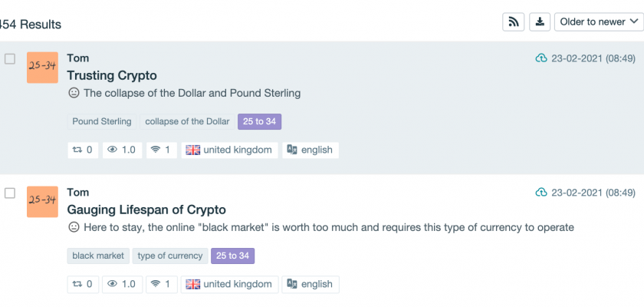Screen dimensions: 644x307
Task: Click the RSS feed icon button
Action: tap(514, 21)
